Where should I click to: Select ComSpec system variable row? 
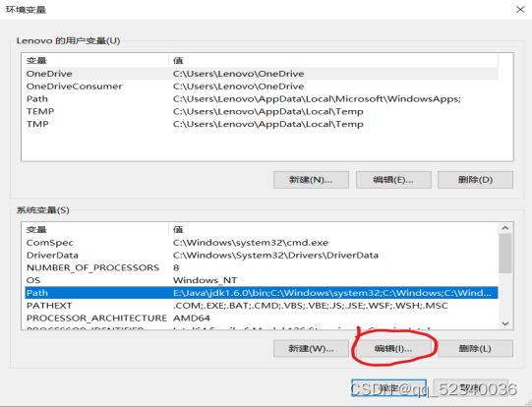tap(262, 243)
